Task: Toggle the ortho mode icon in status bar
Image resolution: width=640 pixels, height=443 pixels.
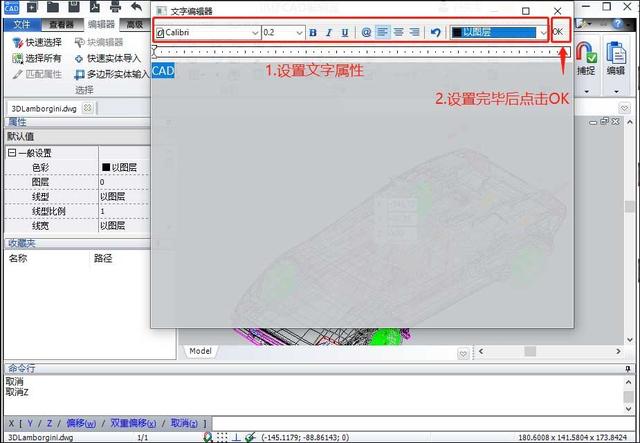Action: pyautogui.click(x=236, y=437)
